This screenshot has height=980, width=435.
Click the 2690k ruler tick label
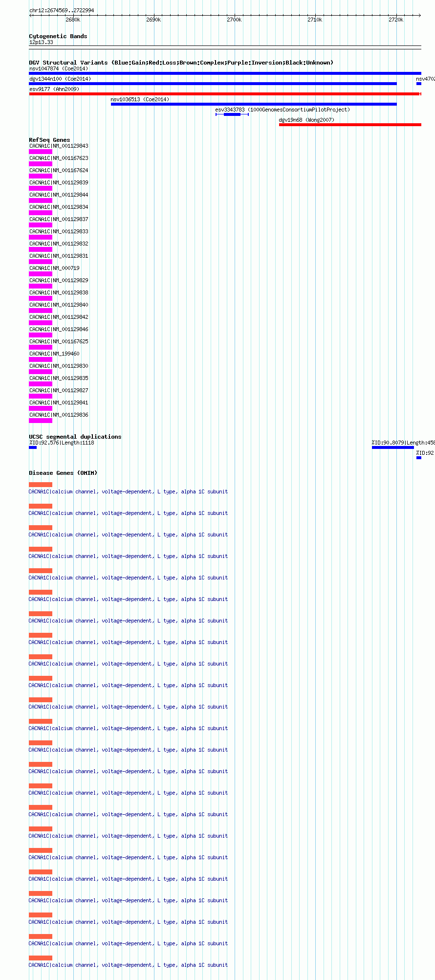pyautogui.click(x=153, y=20)
